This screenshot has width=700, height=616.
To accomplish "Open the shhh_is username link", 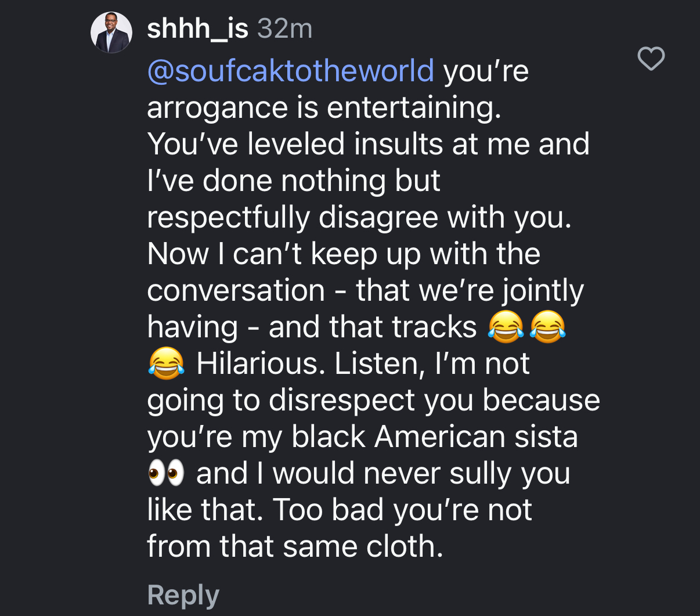I will pyautogui.click(x=197, y=28).
